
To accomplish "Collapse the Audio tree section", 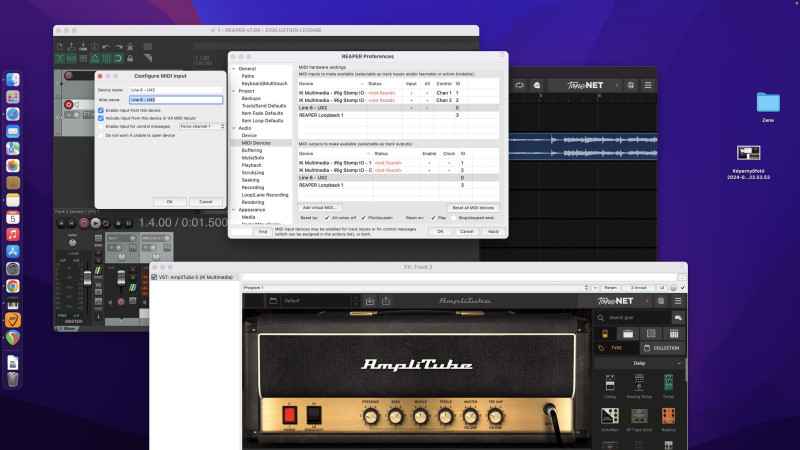I will pyautogui.click(x=234, y=128).
